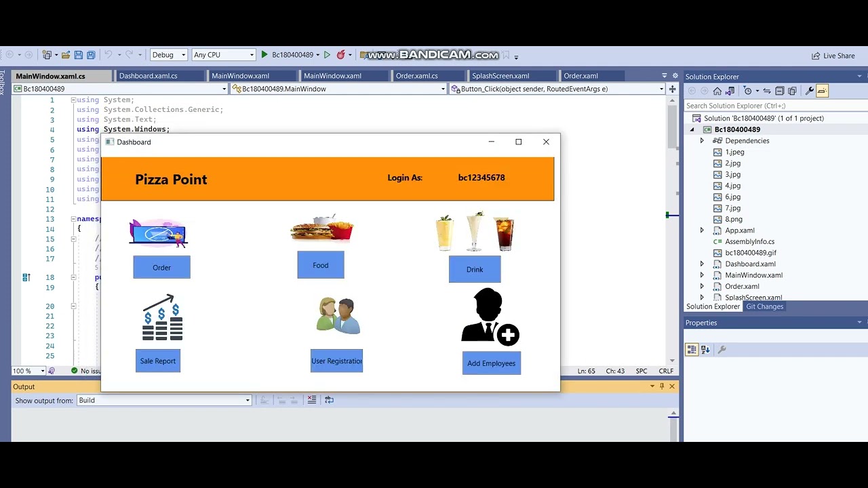Select the 1.jpeg file in Solution Explorer
The height and width of the screenshot is (488, 868).
pyautogui.click(x=734, y=152)
